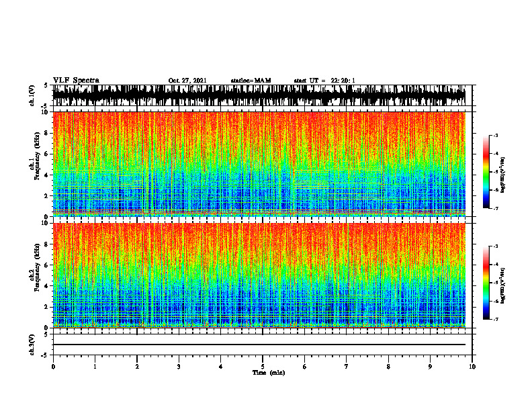Click the "1" tick on the Time axis
This screenshot has height=411, width=532.
[95, 367]
